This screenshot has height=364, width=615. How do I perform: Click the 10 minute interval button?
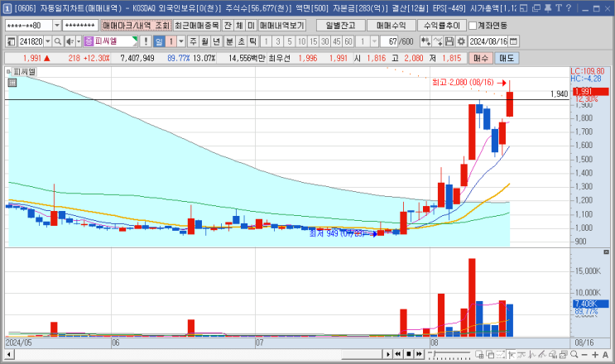click(301, 41)
